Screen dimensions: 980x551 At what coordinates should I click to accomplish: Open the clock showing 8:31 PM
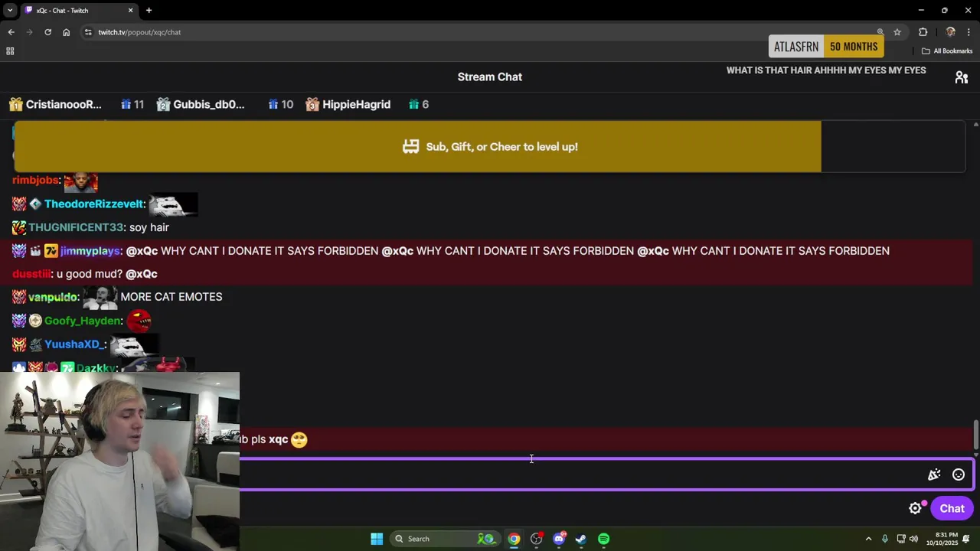point(942,539)
